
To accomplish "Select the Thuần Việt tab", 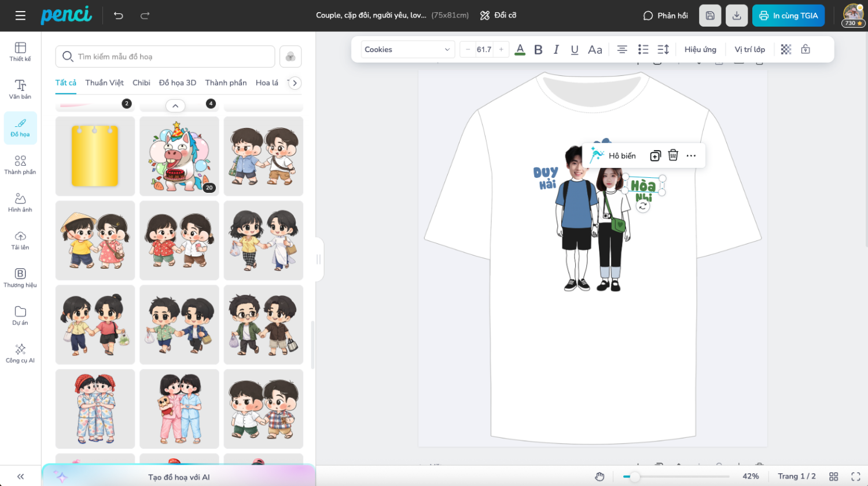I will click(104, 83).
